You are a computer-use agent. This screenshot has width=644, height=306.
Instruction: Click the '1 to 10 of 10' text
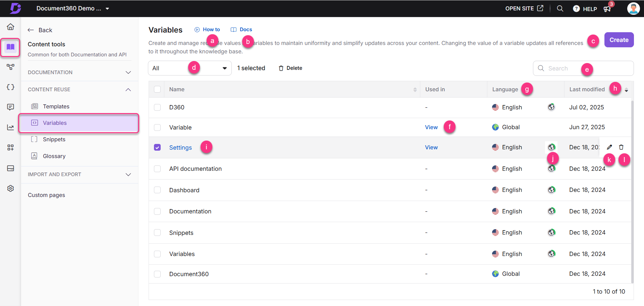(609, 292)
